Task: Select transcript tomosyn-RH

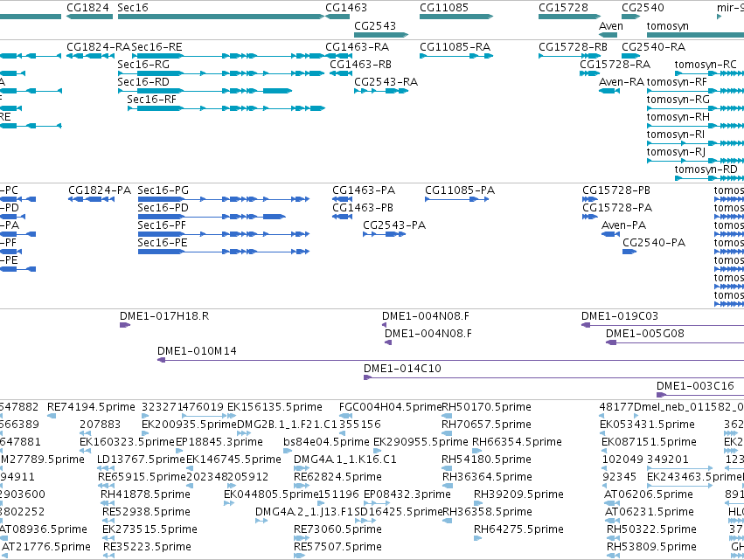Action: click(695, 126)
